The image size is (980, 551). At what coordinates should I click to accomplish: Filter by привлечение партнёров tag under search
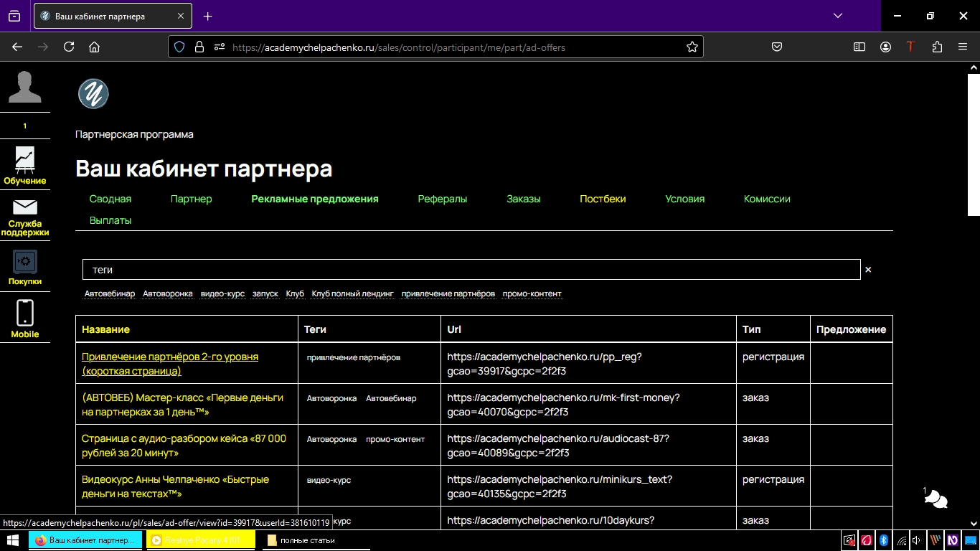pyautogui.click(x=448, y=293)
